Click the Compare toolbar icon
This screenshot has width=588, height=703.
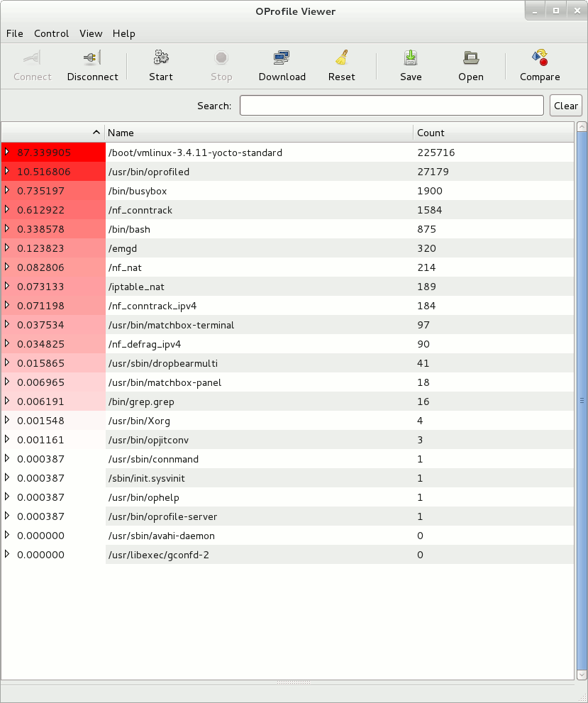pyautogui.click(x=540, y=58)
